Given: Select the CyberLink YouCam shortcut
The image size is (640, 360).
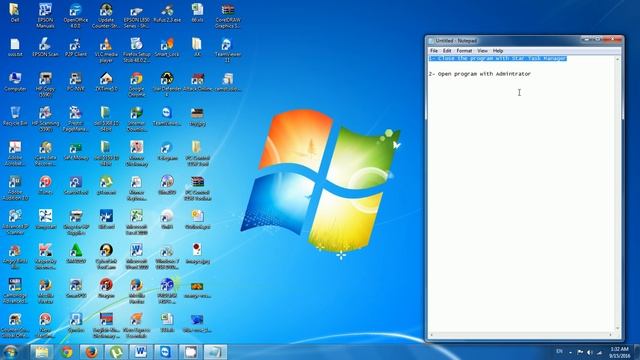Looking at the screenshot, I should pyautogui.click(x=106, y=257).
